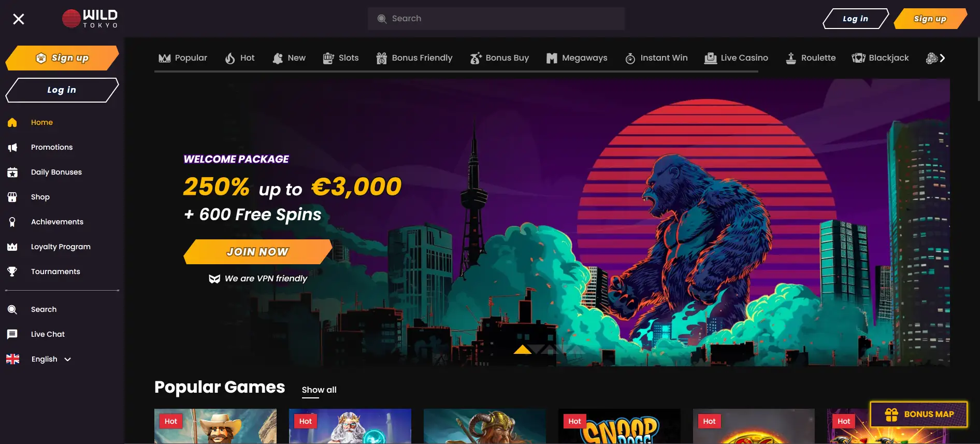Open Loyalty Program crown icon
This screenshot has width=980, height=444.
point(12,247)
